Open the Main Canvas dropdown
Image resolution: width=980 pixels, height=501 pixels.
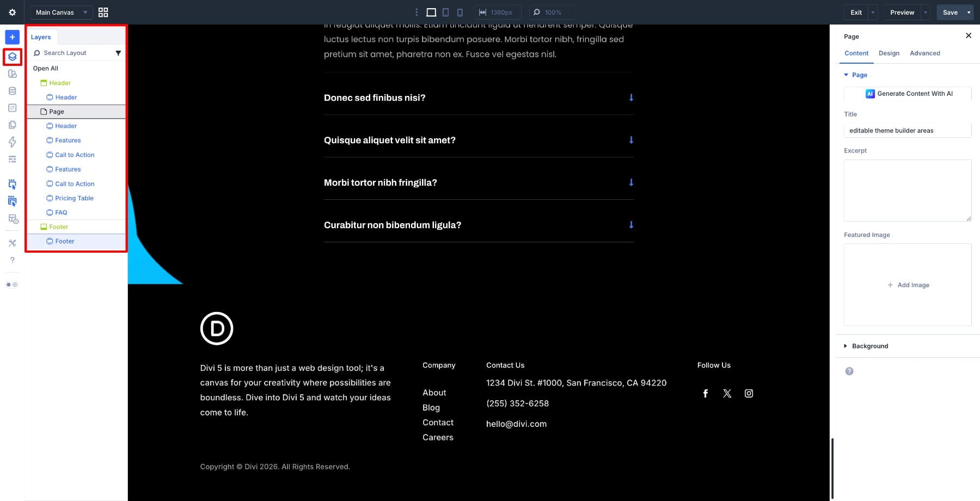pyautogui.click(x=60, y=12)
